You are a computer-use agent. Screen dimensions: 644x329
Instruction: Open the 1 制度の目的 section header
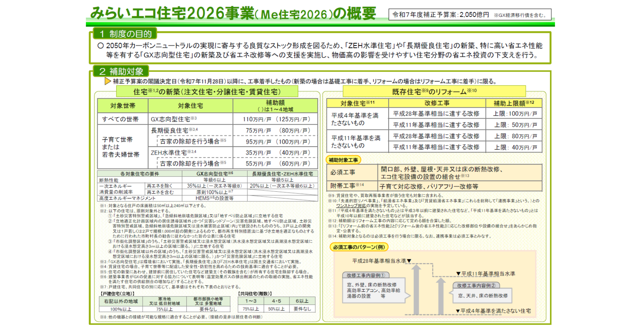(125, 34)
